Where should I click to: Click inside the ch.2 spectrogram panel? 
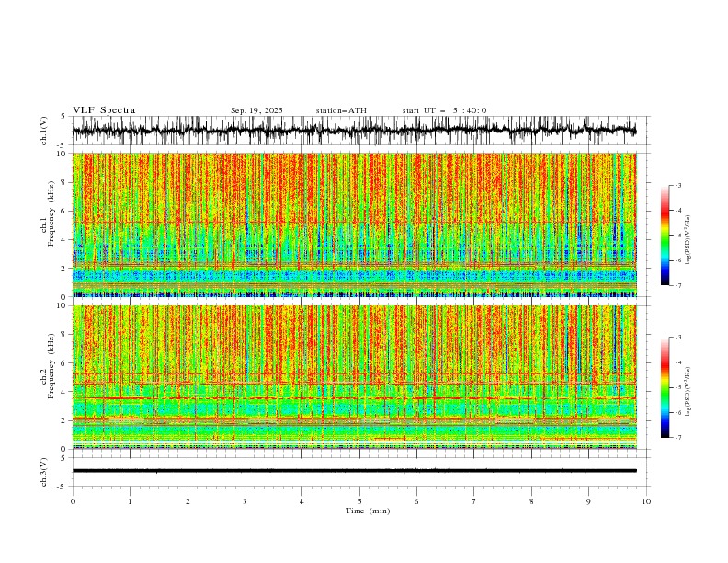point(354,377)
